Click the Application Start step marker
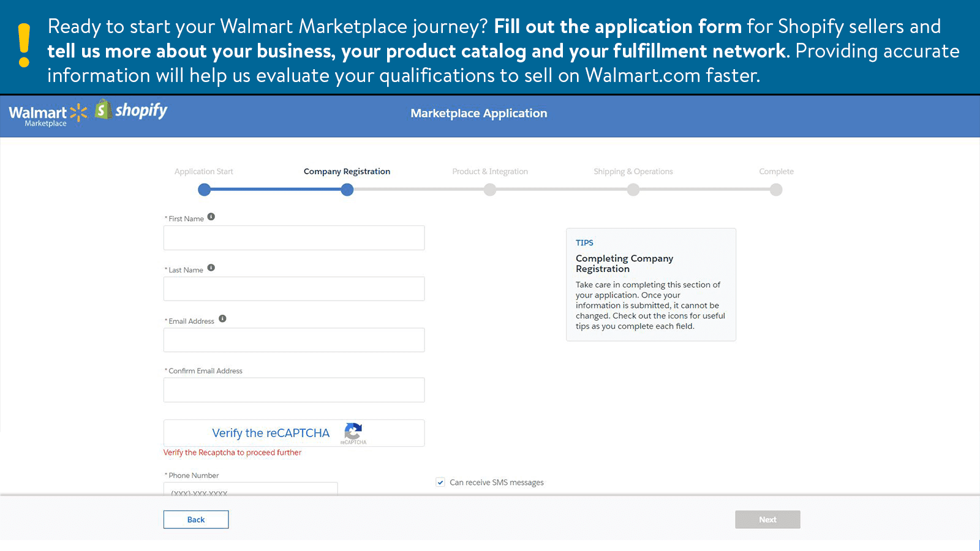This screenshot has height=551, width=980. pos(204,190)
